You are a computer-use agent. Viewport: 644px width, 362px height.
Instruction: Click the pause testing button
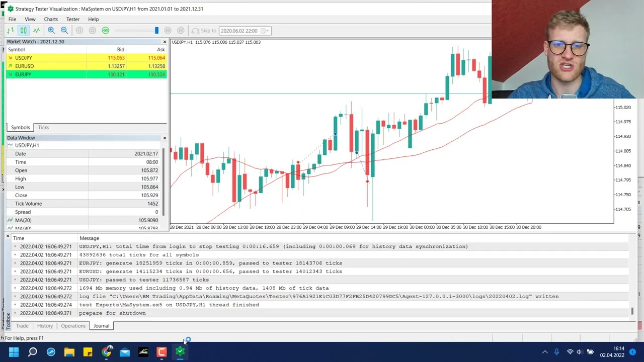click(x=79, y=31)
